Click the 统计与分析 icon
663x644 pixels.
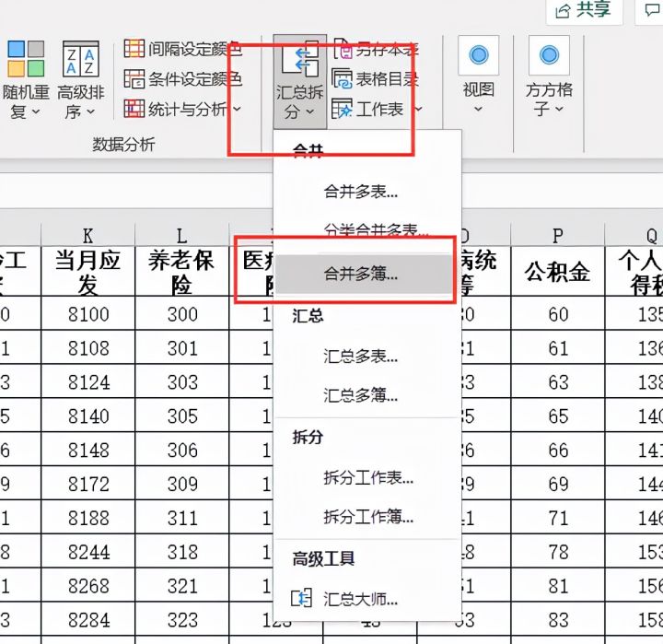point(134,109)
